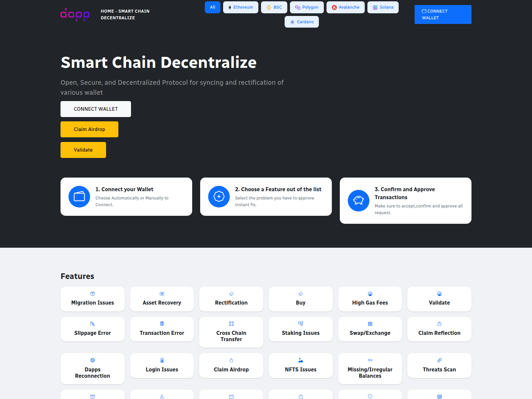
Task: Click yellow Validate button
Action: pyautogui.click(x=83, y=150)
